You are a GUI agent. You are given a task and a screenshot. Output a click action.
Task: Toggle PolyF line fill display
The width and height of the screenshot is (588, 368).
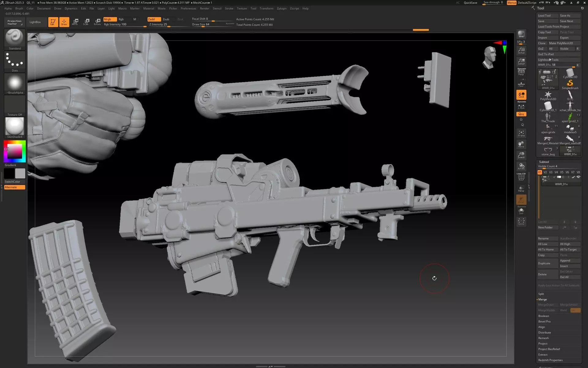(521, 178)
